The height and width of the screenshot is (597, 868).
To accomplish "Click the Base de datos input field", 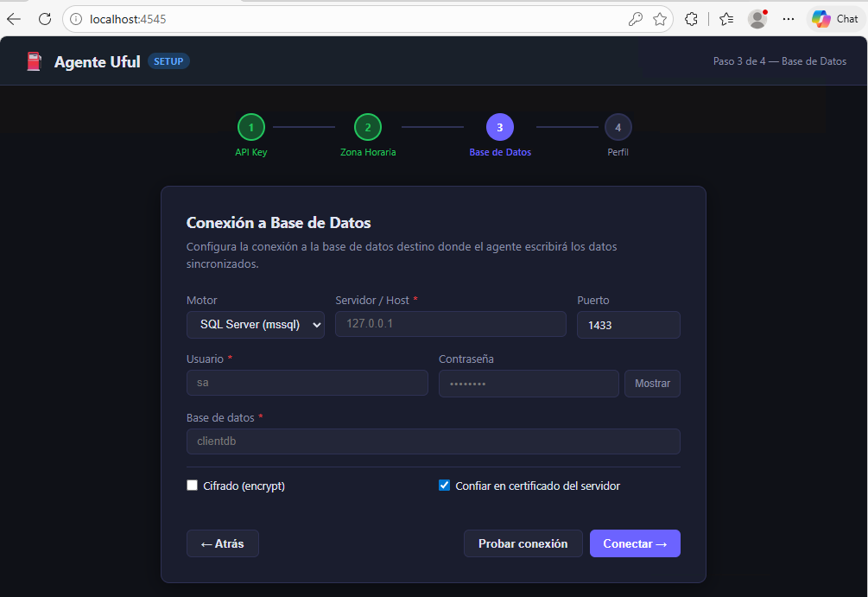I will [x=433, y=441].
